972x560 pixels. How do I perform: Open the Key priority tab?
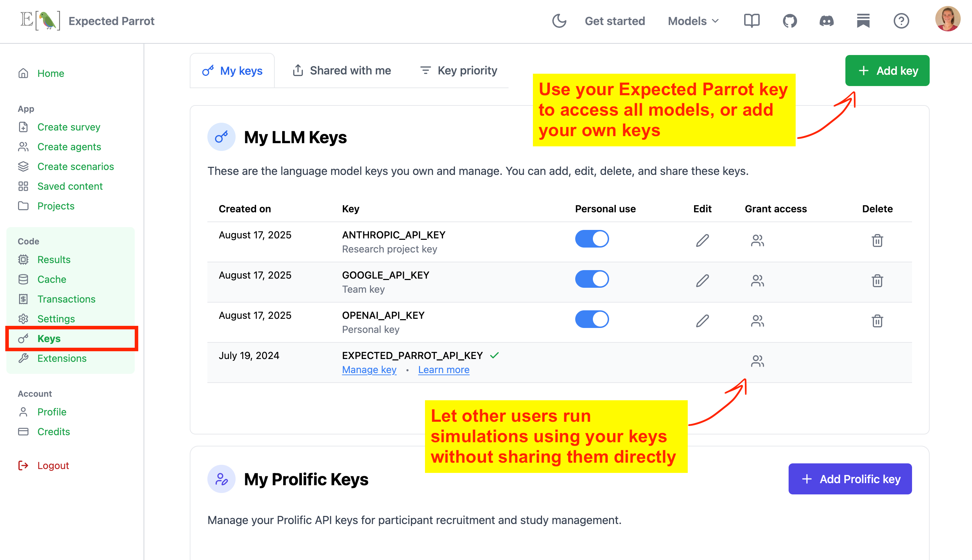point(458,71)
